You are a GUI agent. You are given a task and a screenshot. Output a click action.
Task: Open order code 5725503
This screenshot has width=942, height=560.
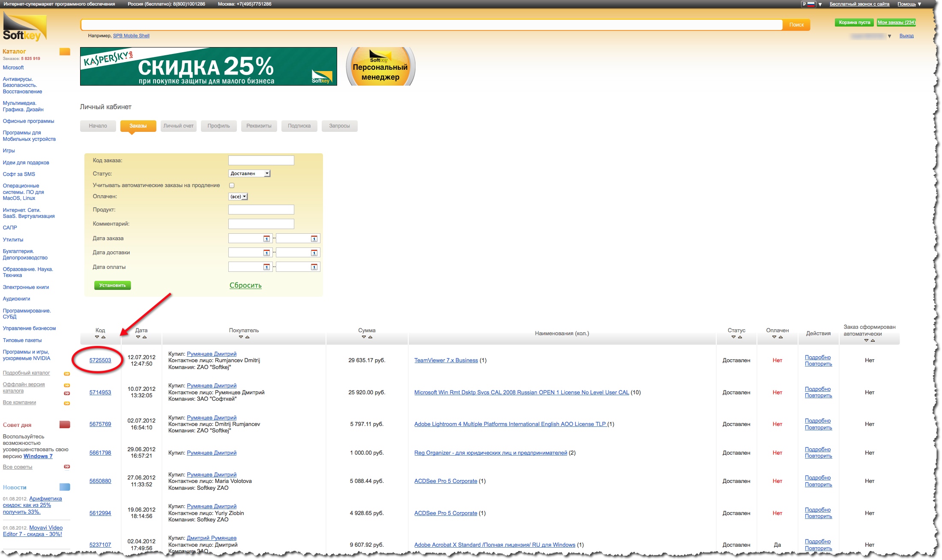(x=100, y=360)
